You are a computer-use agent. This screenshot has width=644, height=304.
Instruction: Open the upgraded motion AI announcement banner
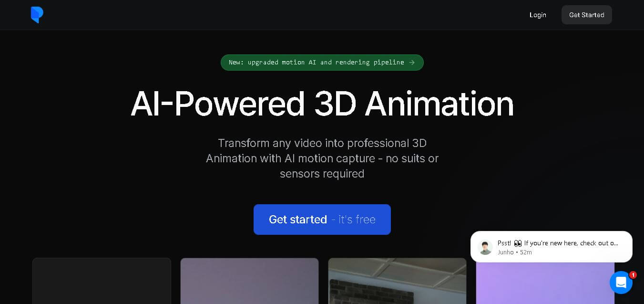coord(322,63)
